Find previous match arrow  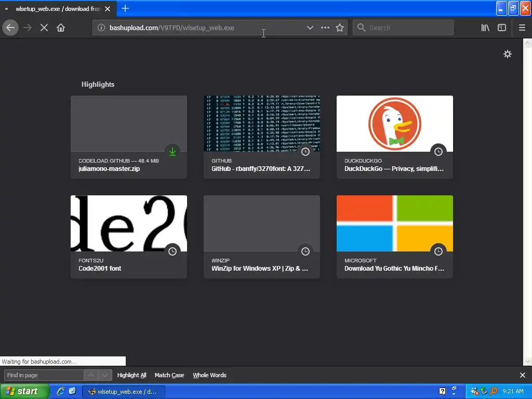pos(91,375)
